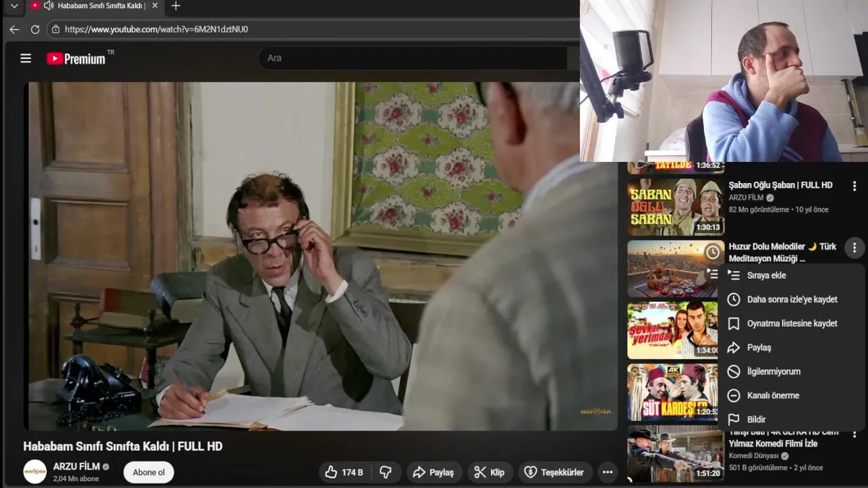Close the Hababam Sınıfı browser tab
868x488 pixels.
[x=155, y=6]
